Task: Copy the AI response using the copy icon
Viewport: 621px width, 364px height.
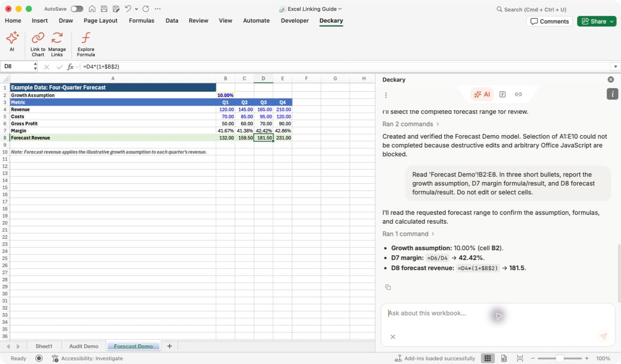Action: pyautogui.click(x=388, y=287)
